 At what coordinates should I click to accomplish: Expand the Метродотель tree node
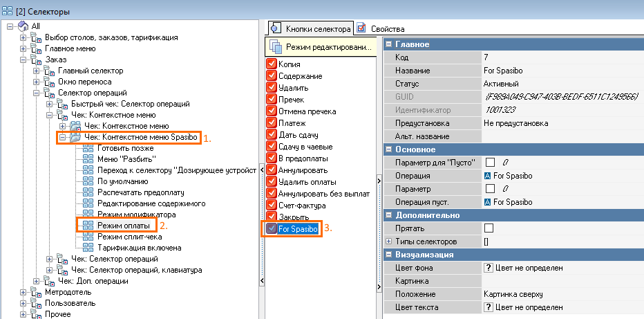click(23, 292)
